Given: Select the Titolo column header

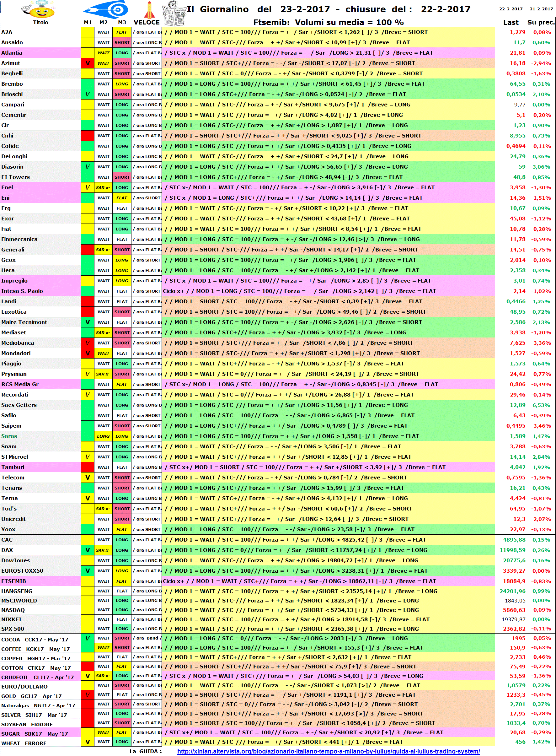Looking at the screenshot, I should (40, 23).
